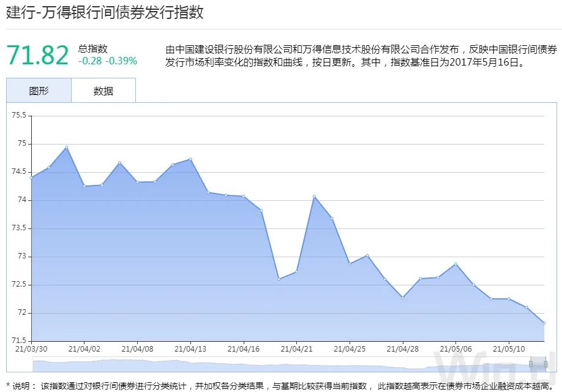Select the data point above 21/04/13
The width and height of the screenshot is (562, 392).
pos(190,159)
